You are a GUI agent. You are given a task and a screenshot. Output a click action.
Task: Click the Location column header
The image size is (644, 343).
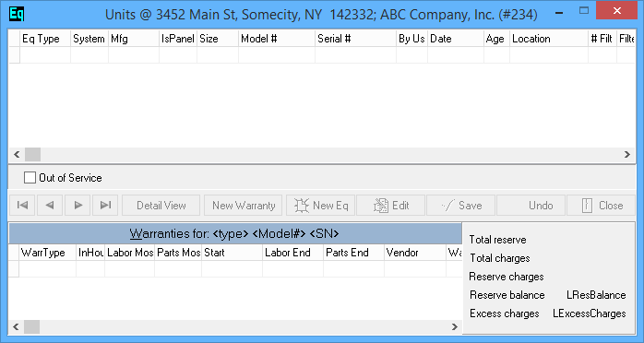click(549, 39)
